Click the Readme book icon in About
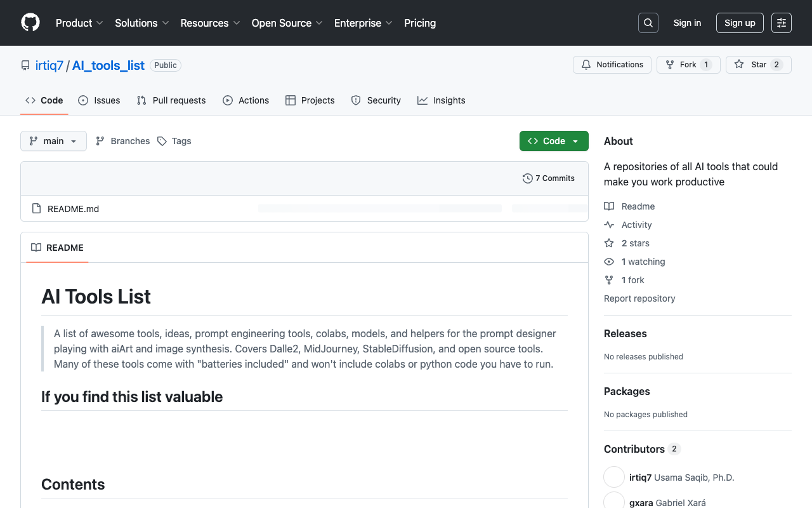812x508 pixels. point(610,206)
